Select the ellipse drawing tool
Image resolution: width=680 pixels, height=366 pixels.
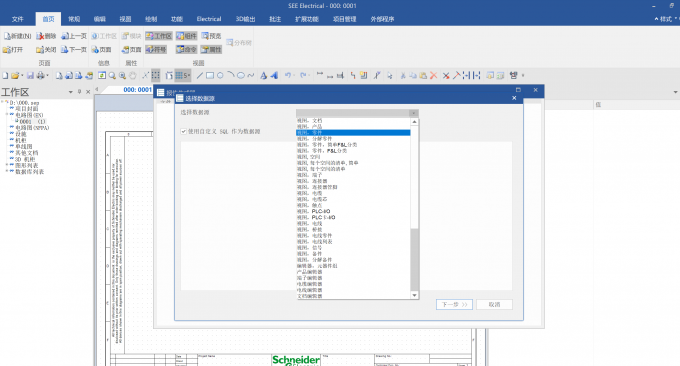pyautogui.click(x=241, y=75)
